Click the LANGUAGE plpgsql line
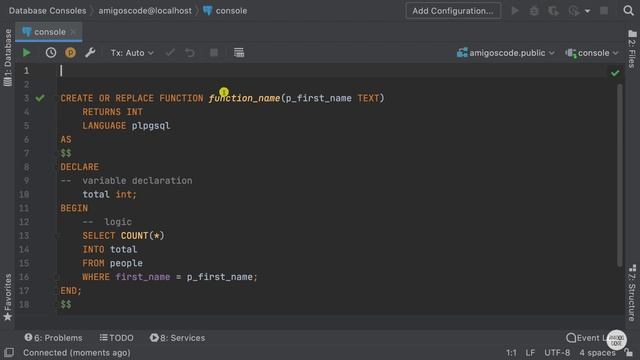640x360 pixels. coord(126,126)
